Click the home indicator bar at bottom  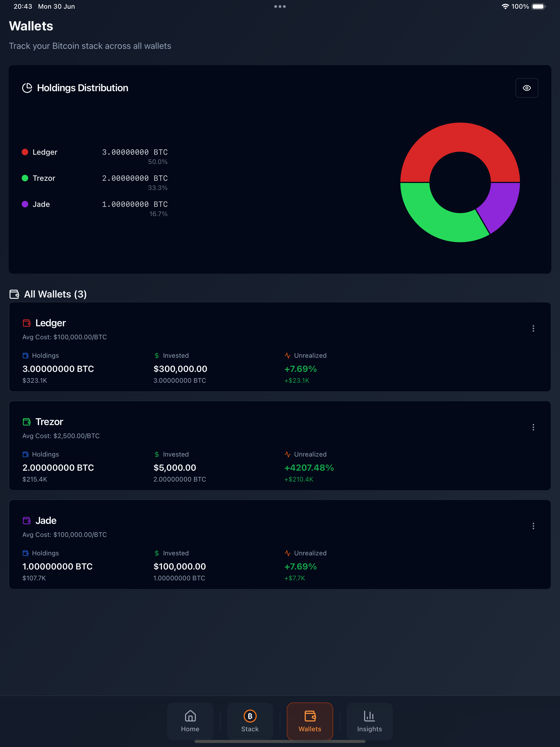(280, 741)
